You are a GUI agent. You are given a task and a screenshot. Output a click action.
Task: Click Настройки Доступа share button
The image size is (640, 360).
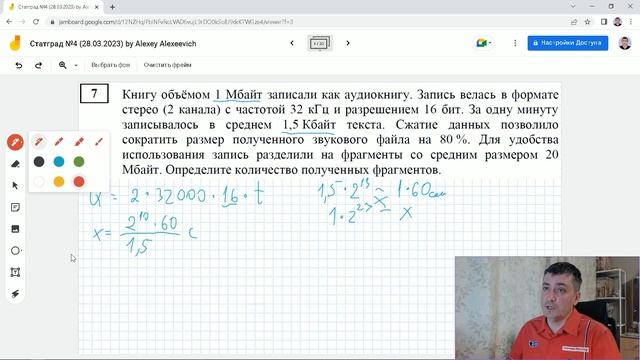click(x=567, y=43)
